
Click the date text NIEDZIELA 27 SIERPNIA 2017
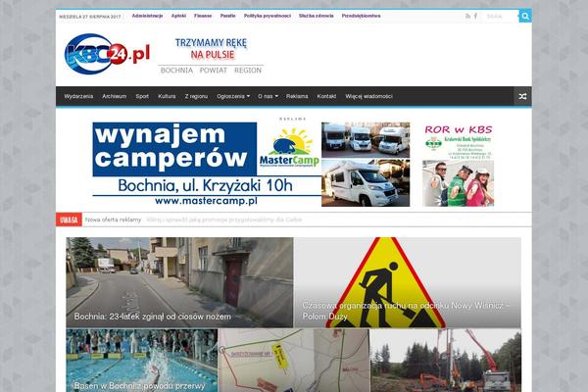click(x=90, y=17)
